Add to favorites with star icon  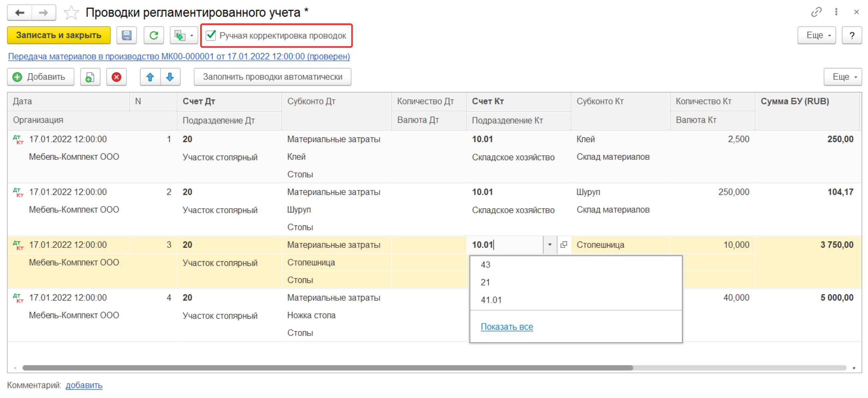71,13
